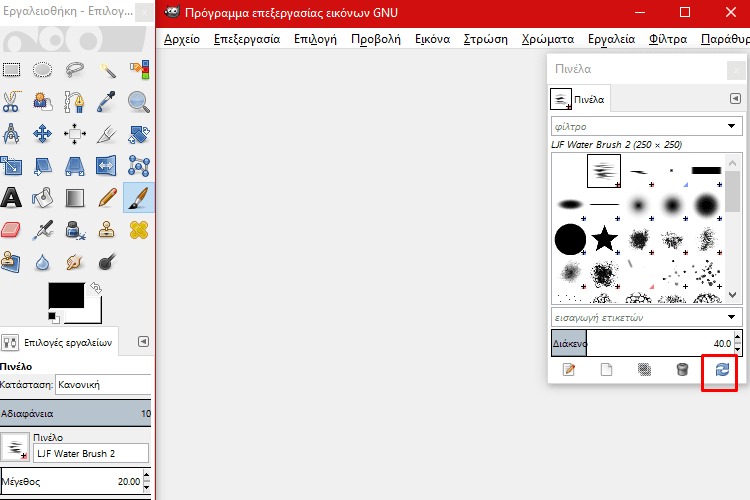Reset colors to default black and white

(x=54, y=317)
